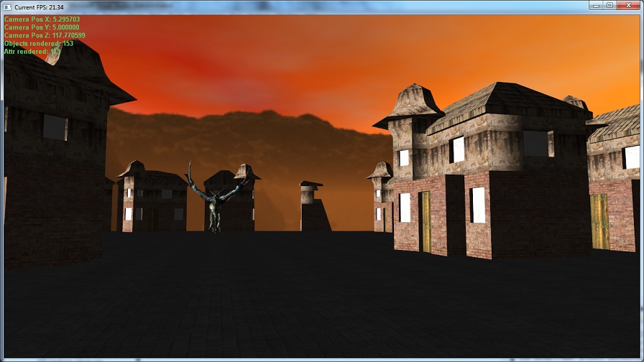Click the dark upper window of the left house
Viewport: 644px width, 362px height.
tap(55, 127)
